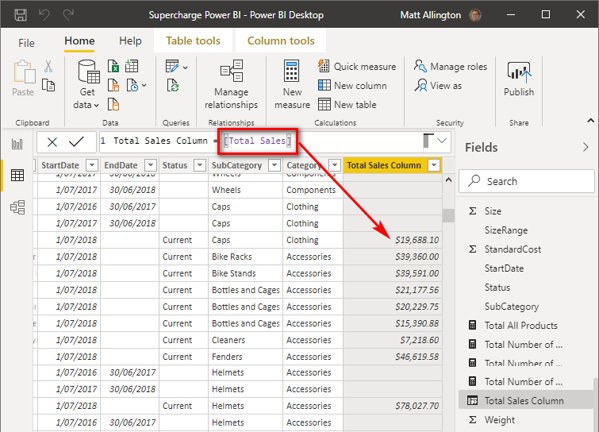The image size is (599, 432).
Task: Click the Fields search box
Action: 526,181
